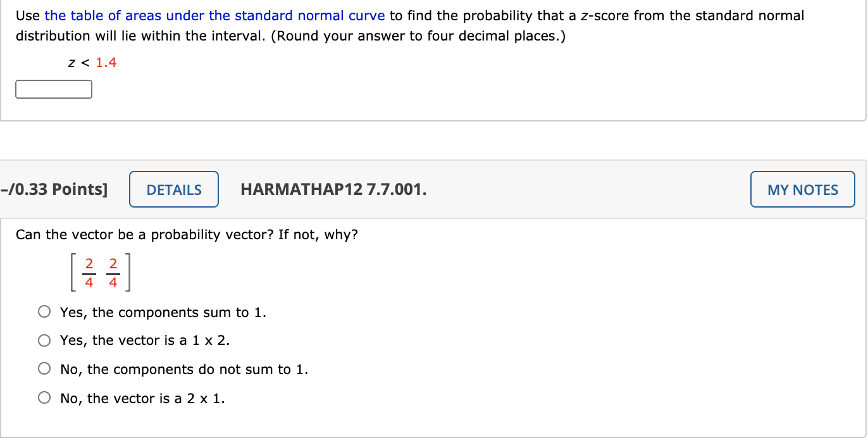The height and width of the screenshot is (443, 868).
Task: Select "Yes, the vector is a 1 x 2."
Action: click(44, 340)
